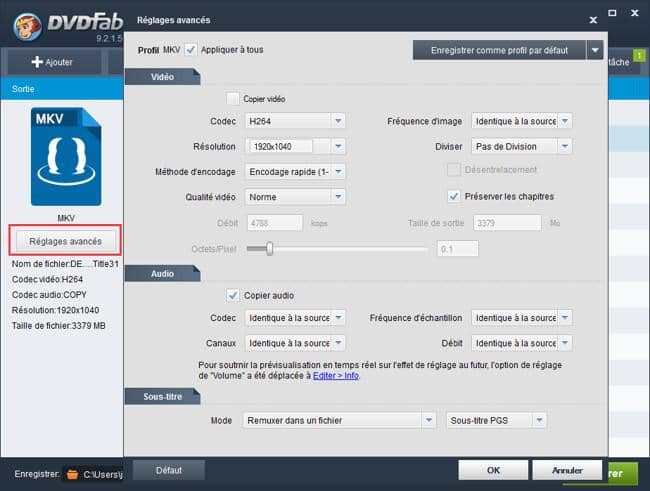Viewport: 650px width, 491px height.
Task: Click the Ajouter button
Action: [54, 62]
